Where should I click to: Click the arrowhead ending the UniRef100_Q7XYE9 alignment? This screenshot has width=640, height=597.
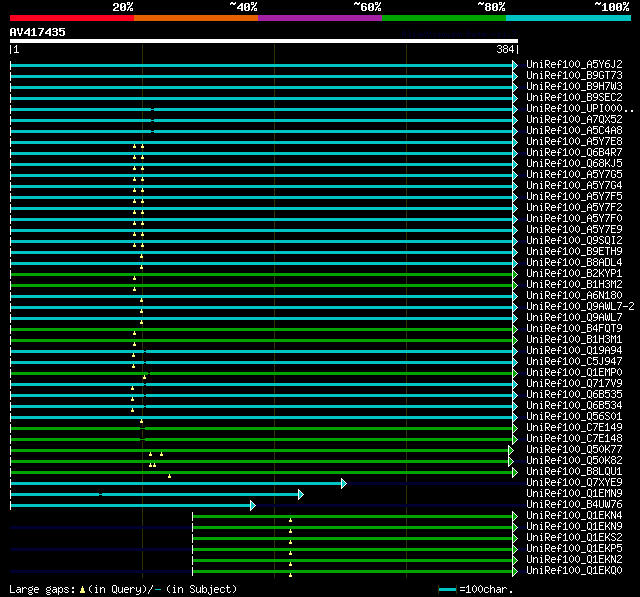coord(343,483)
